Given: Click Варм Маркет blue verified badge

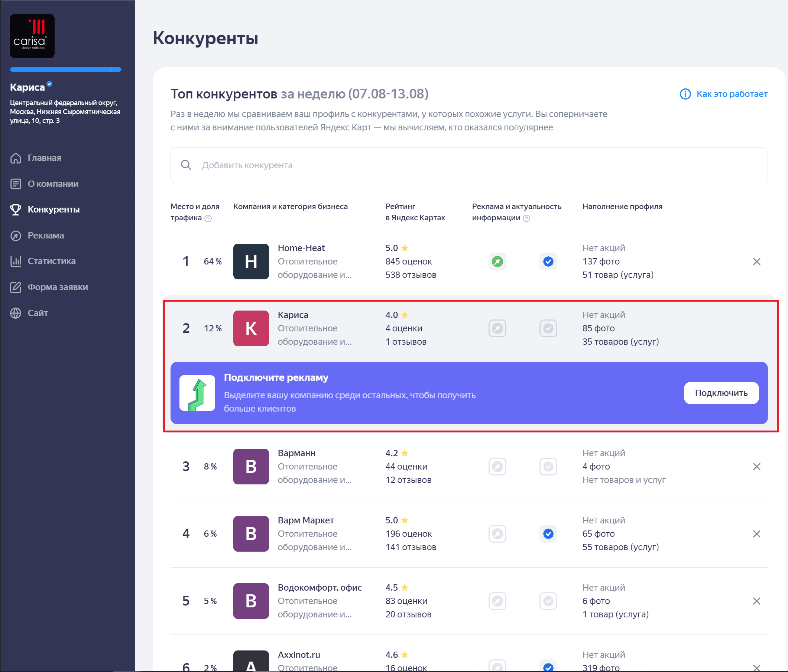Looking at the screenshot, I should point(548,534).
